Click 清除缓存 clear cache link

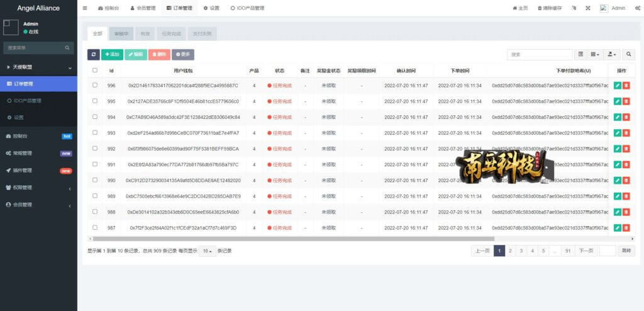pos(550,8)
